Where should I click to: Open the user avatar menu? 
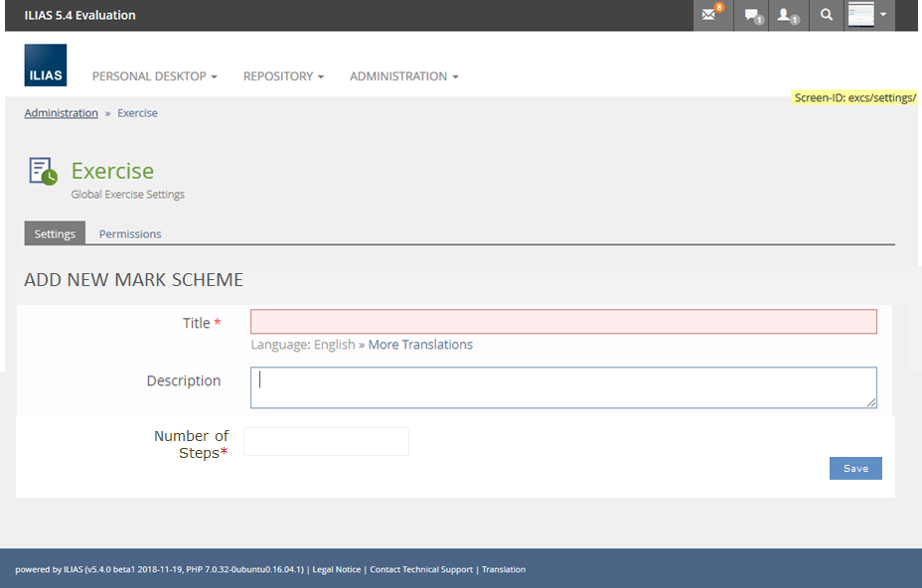click(x=868, y=15)
